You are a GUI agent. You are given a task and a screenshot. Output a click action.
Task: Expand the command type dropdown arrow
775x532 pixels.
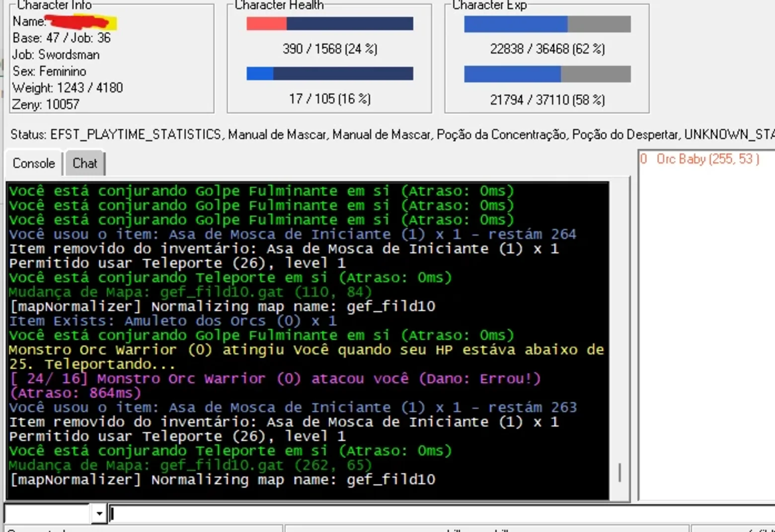[99, 514]
